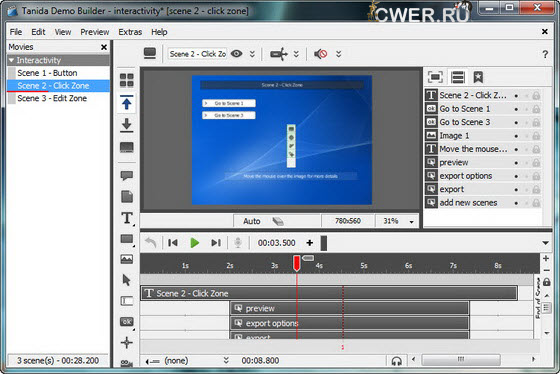Screen dimensions: 560x374
Task: Click the red timeline playhead
Action: [296, 263]
